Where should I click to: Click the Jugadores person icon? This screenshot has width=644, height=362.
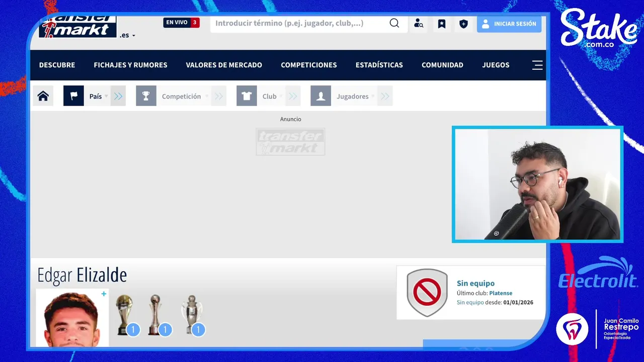tap(320, 96)
